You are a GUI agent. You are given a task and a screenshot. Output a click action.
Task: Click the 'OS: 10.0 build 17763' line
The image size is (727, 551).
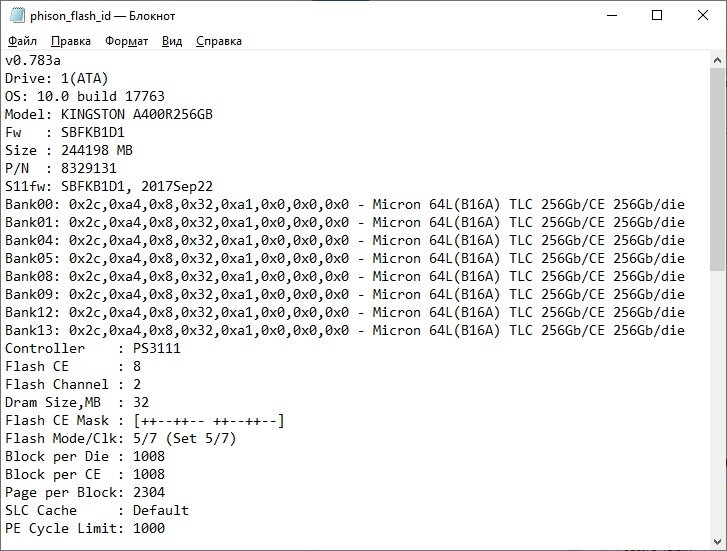pos(85,96)
